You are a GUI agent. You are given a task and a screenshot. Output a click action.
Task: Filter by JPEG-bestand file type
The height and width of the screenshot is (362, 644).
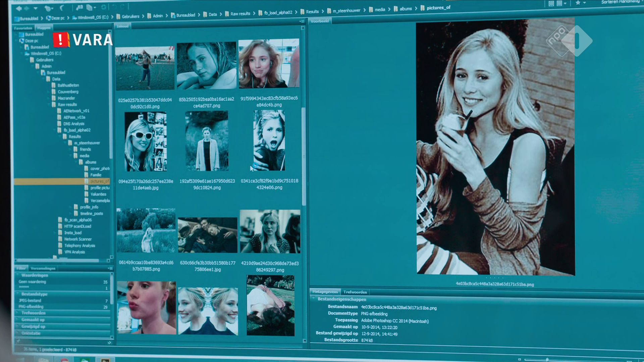tap(30, 301)
